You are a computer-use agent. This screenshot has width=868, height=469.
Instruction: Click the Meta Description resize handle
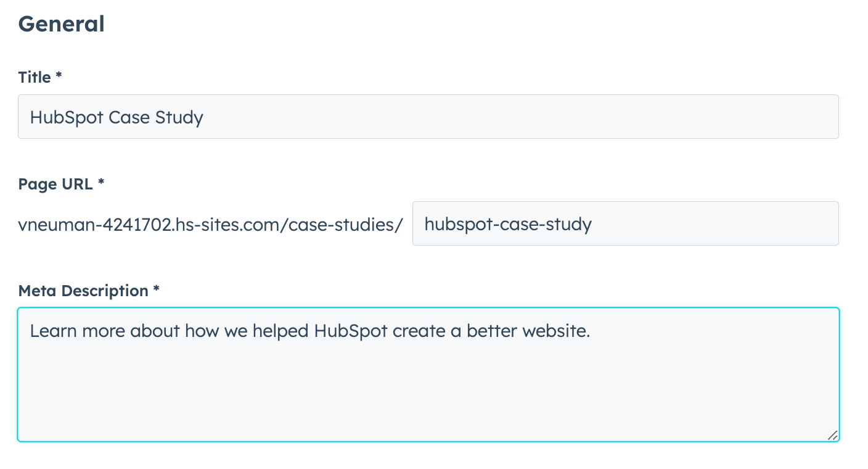point(832,435)
